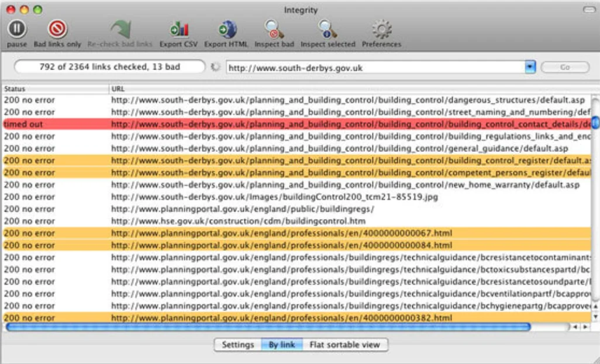600x364 pixels.
Task: Sort by the Status column header
Action: (56, 89)
